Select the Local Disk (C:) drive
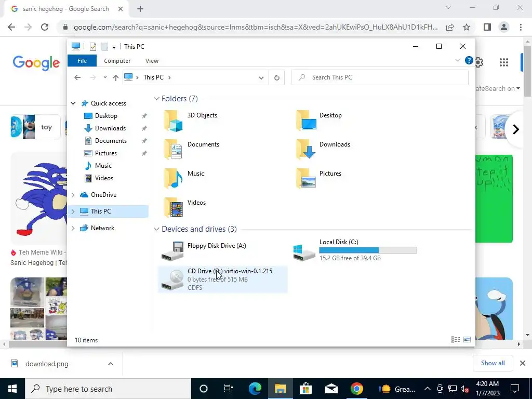This screenshot has width=532, height=399. [354, 251]
